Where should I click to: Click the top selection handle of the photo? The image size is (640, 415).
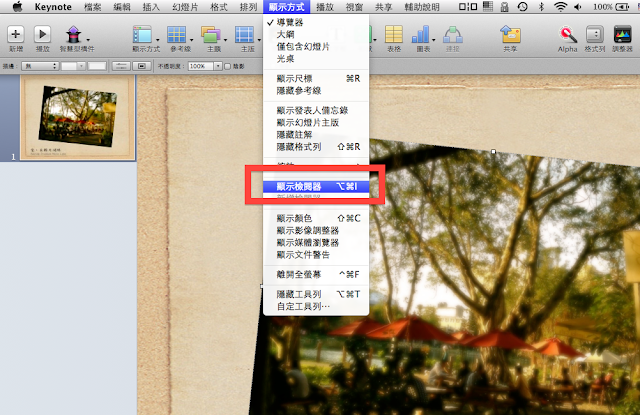(493, 151)
